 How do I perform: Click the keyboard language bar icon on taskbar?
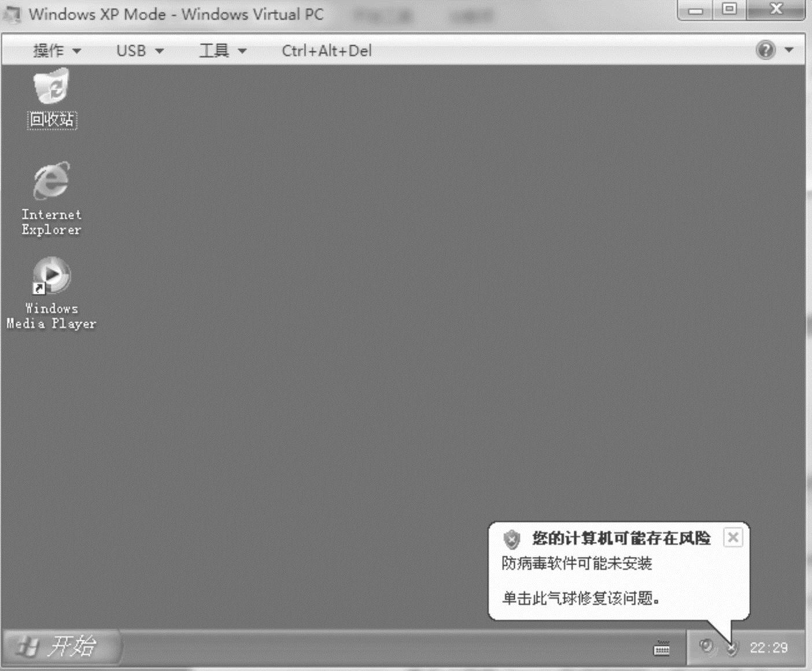point(662,648)
